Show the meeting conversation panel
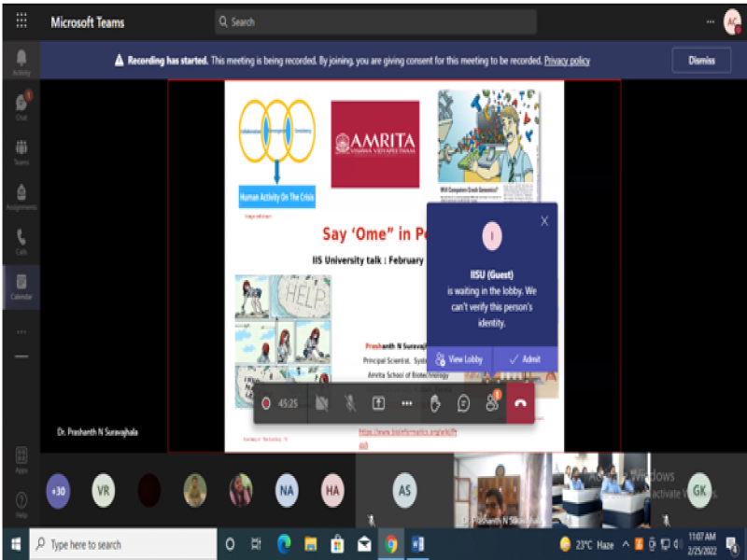 (464, 403)
